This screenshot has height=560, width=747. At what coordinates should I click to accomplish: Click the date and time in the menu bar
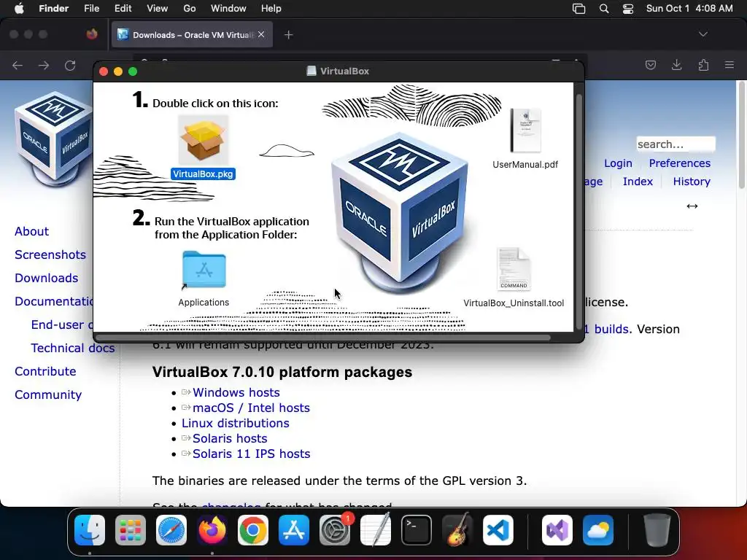pyautogui.click(x=689, y=9)
